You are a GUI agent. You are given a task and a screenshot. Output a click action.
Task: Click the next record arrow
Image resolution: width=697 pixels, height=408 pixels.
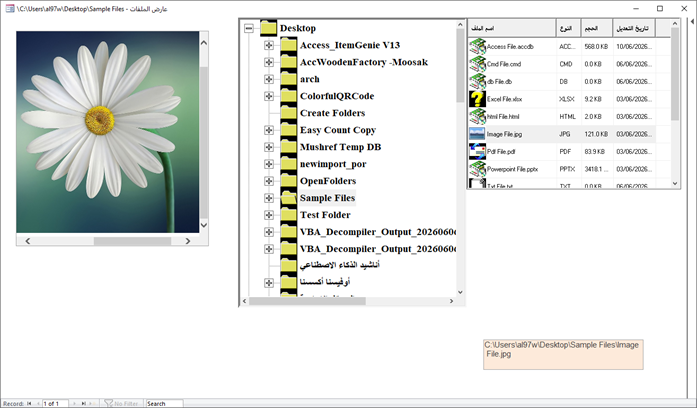74,404
